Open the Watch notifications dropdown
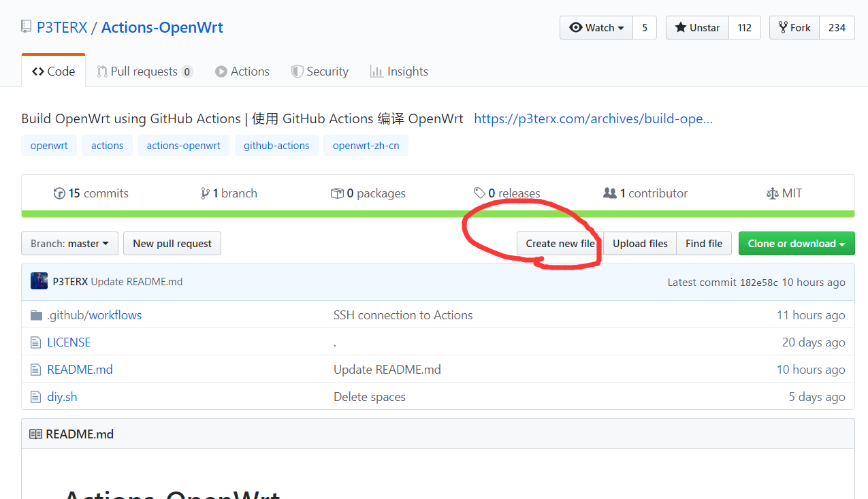868x499 pixels. [x=596, y=28]
